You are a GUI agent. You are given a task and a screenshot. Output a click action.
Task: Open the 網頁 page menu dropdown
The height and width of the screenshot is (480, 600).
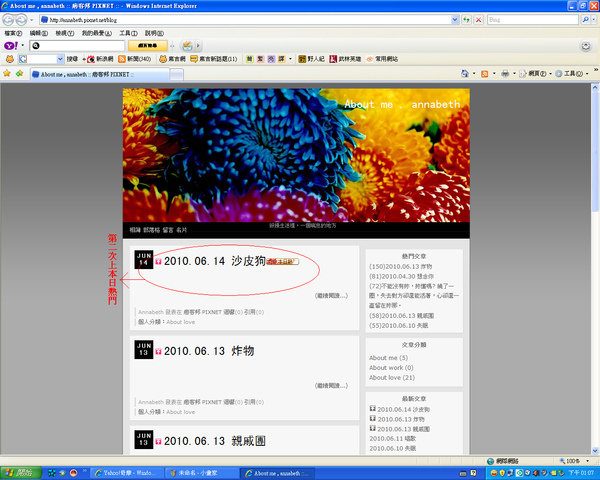(x=535, y=73)
